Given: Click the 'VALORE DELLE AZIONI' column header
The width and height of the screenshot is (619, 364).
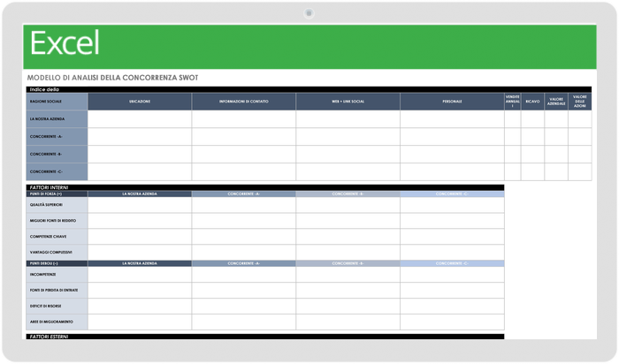Looking at the screenshot, I should [579, 102].
